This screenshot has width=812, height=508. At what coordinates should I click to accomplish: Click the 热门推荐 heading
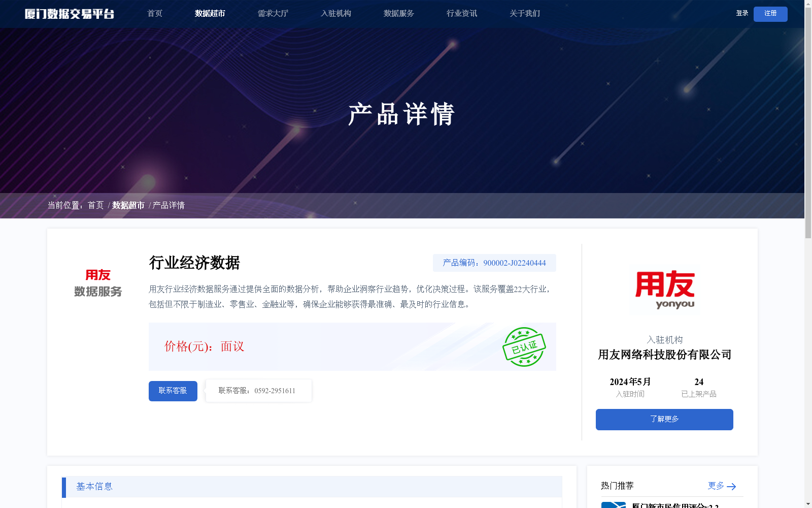(x=617, y=486)
